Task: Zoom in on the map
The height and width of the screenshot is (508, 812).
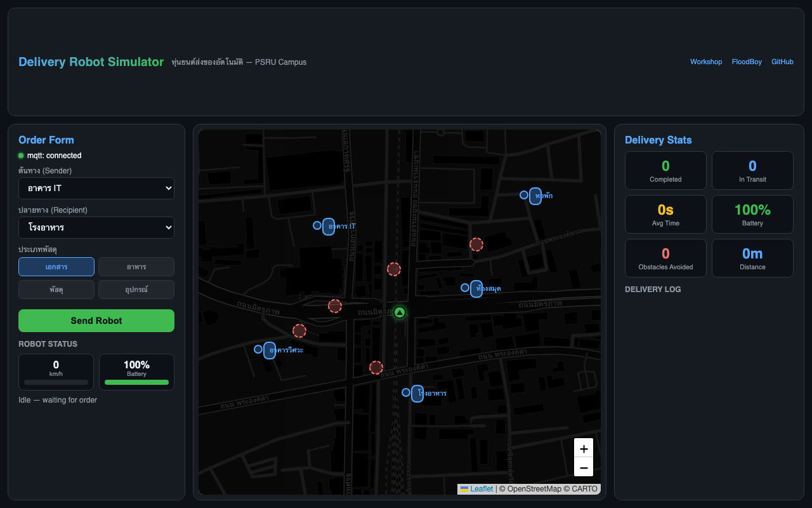Action: 584,448
